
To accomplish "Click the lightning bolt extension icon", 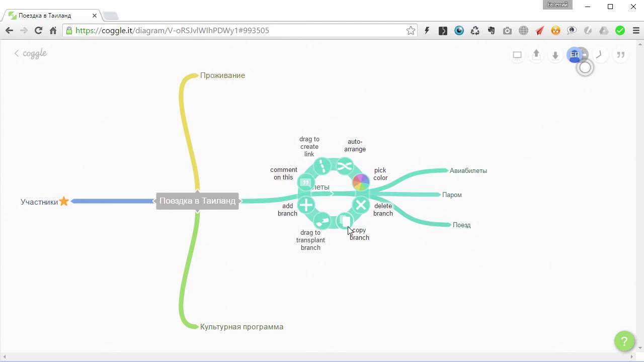I will pos(427,31).
